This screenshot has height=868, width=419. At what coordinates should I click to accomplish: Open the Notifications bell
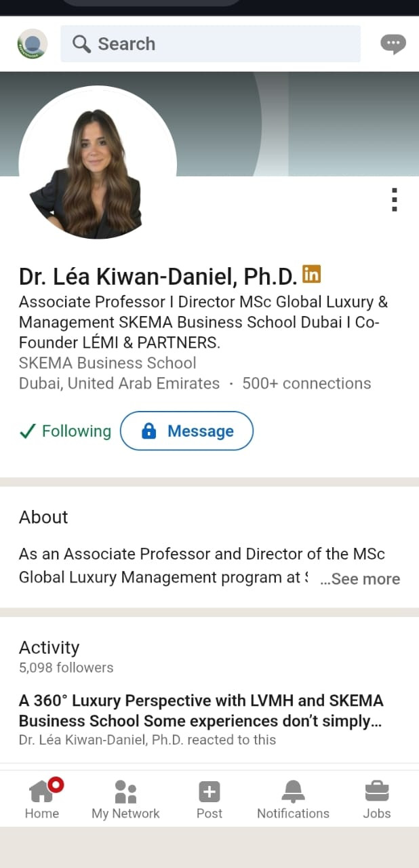click(293, 791)
